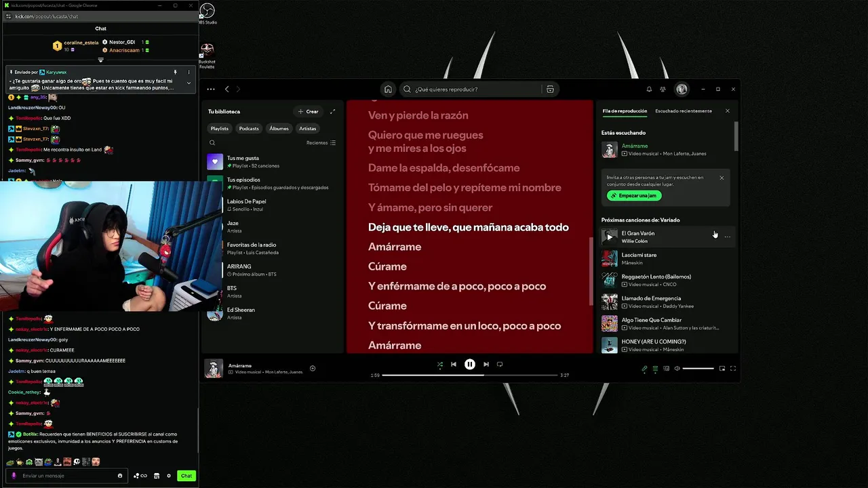The image size is (868, 488).
Task: Select the Playlists filter chip
Action: pyautogui.click(x=220, y=128)
